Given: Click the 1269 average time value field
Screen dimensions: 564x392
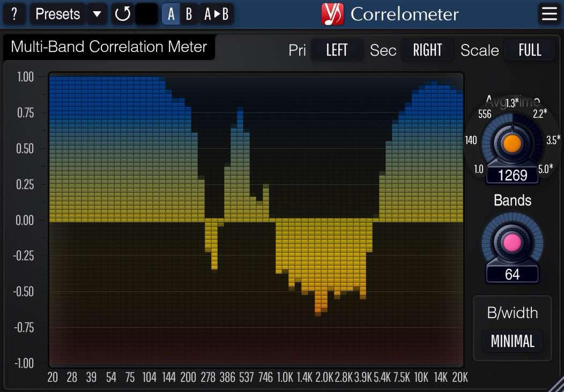Looking at the screenshot, I should tap(513, 175).
